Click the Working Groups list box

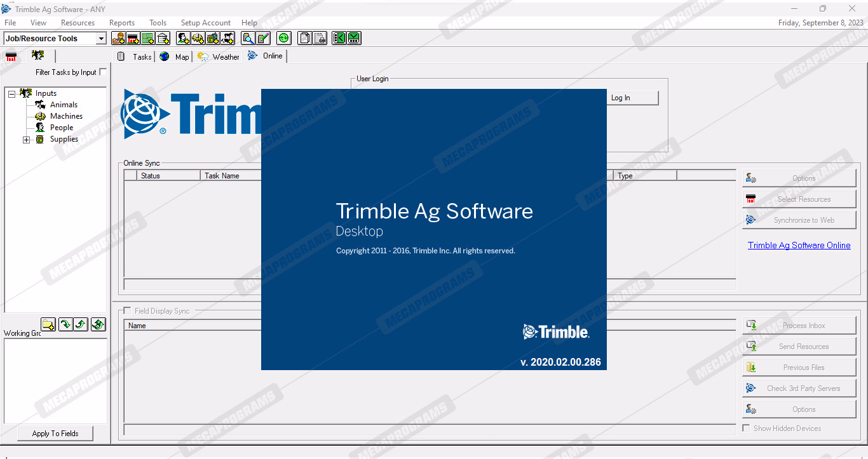point(55,381)
